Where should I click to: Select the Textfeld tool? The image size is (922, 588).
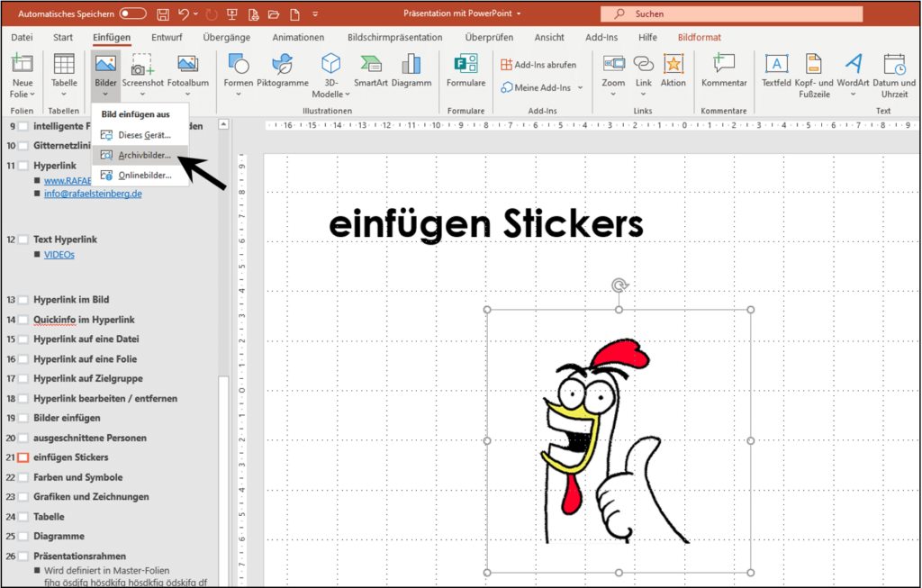coord(776,70)
